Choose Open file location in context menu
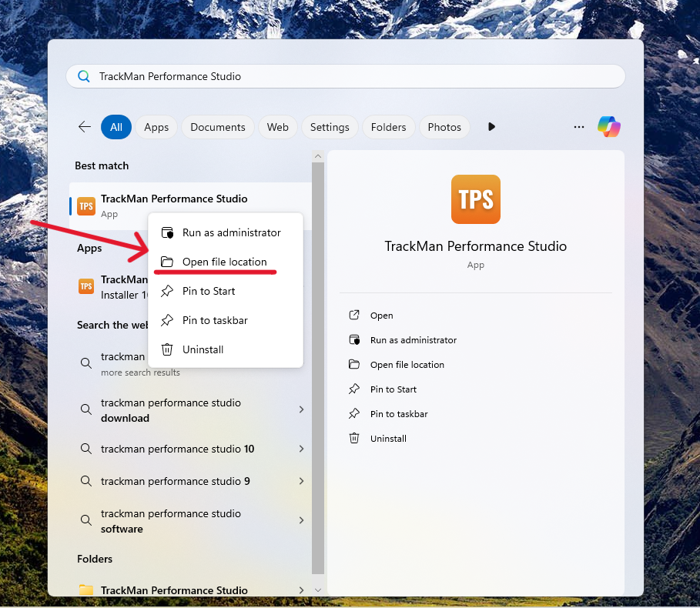The width and height of the screenshot is (700, 608). point(226,262)
